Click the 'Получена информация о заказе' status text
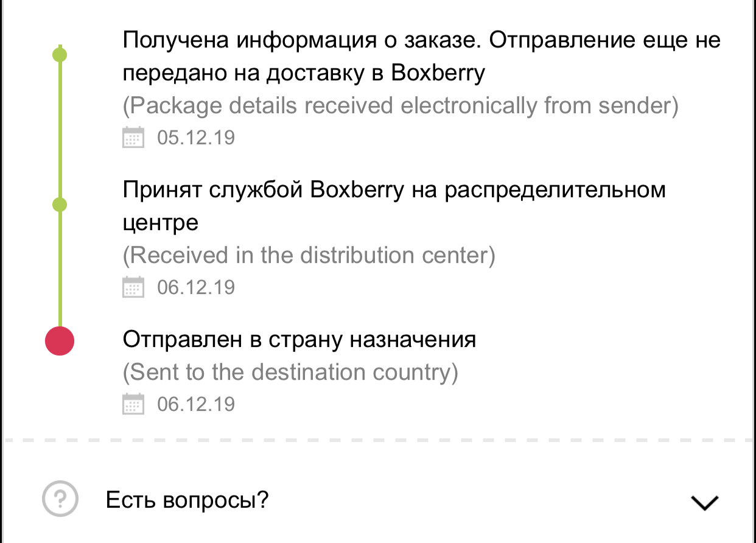This screenshot has width=756, height=543. [421, 57]
